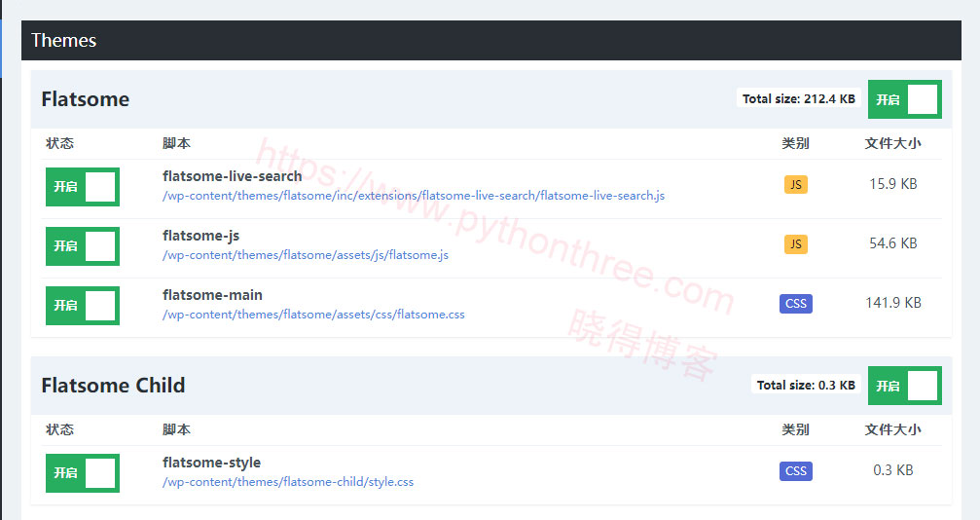The width and height of the screenshot is (980, 520).
Task: Toggle the Flatsome Child group switch
Action: pos(904,386)
